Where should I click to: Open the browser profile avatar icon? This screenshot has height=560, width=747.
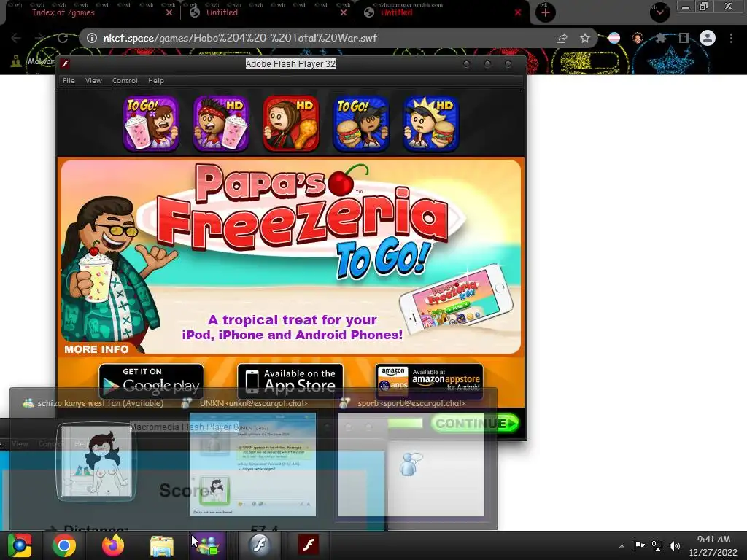pyautogui.click(x=708, y=38)
